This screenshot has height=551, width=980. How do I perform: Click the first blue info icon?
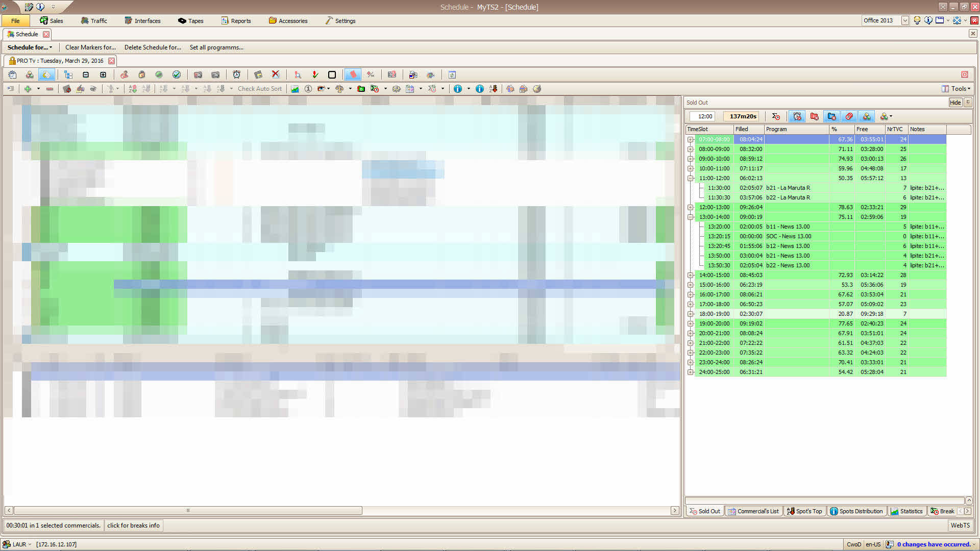tap(457, 89)
